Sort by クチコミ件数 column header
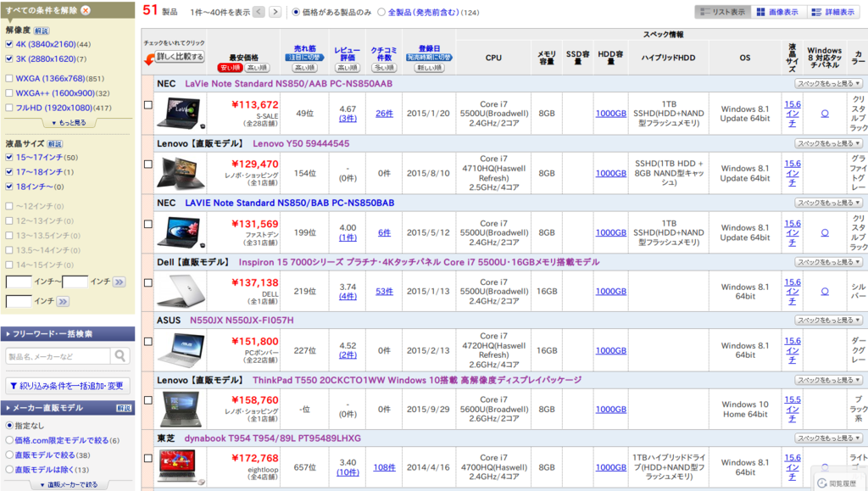The image size is (868, 491). pyautogui.click(x=384, y=53)
